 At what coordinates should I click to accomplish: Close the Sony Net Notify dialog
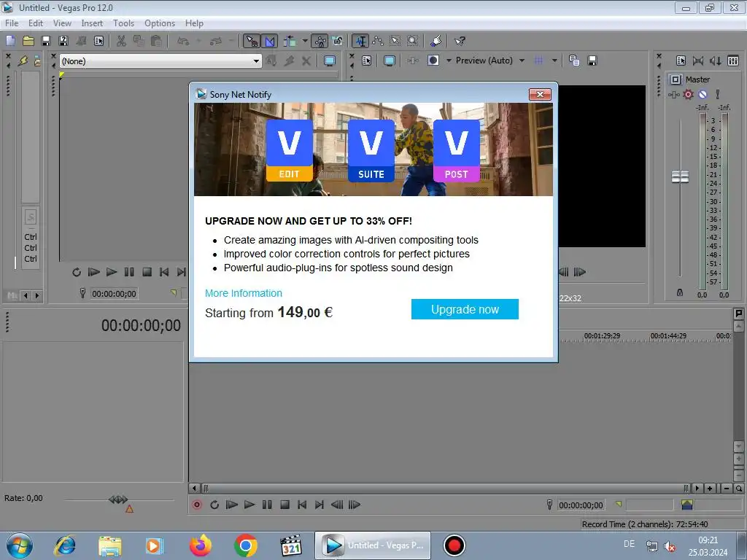point(540,94)
